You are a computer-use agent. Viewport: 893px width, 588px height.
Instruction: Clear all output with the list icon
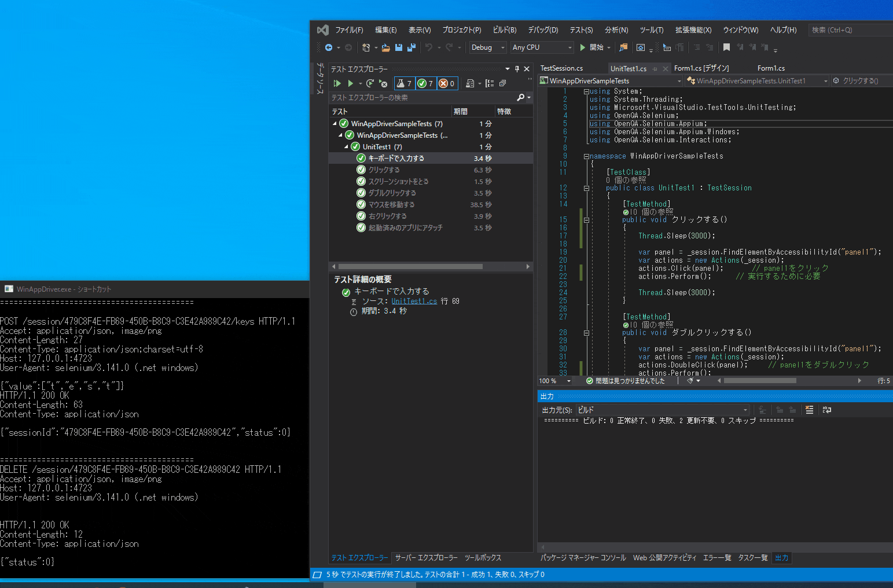click(x=809, y=410)
